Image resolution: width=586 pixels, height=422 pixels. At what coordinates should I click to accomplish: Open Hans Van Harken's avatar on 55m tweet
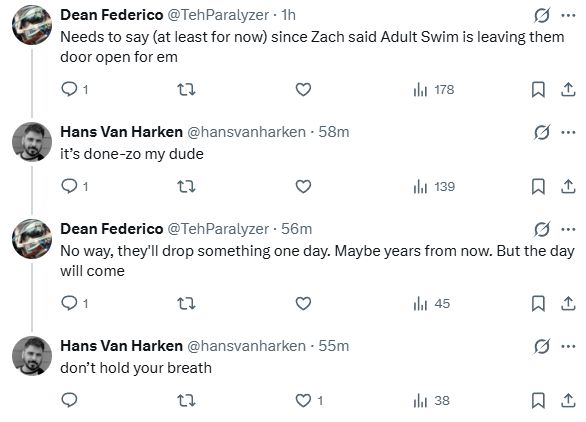pyautogui.click(x=32, y=355)
